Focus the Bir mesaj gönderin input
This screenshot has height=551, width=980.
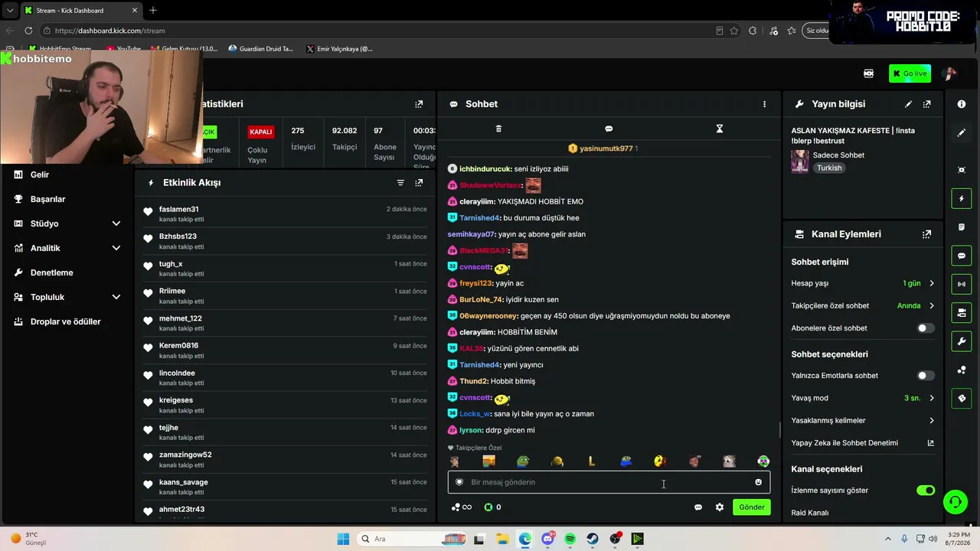(x=609, y=482)
